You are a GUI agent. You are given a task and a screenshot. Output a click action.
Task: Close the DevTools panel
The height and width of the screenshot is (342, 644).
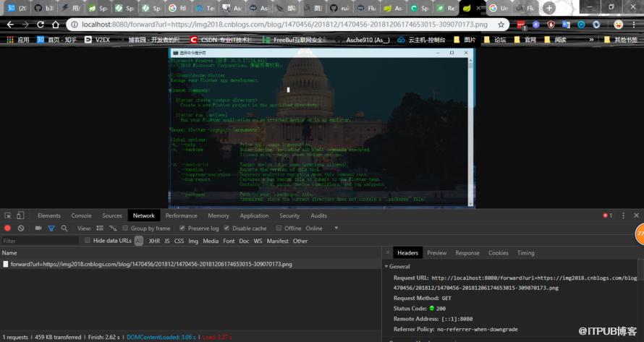tap(636, 215)
